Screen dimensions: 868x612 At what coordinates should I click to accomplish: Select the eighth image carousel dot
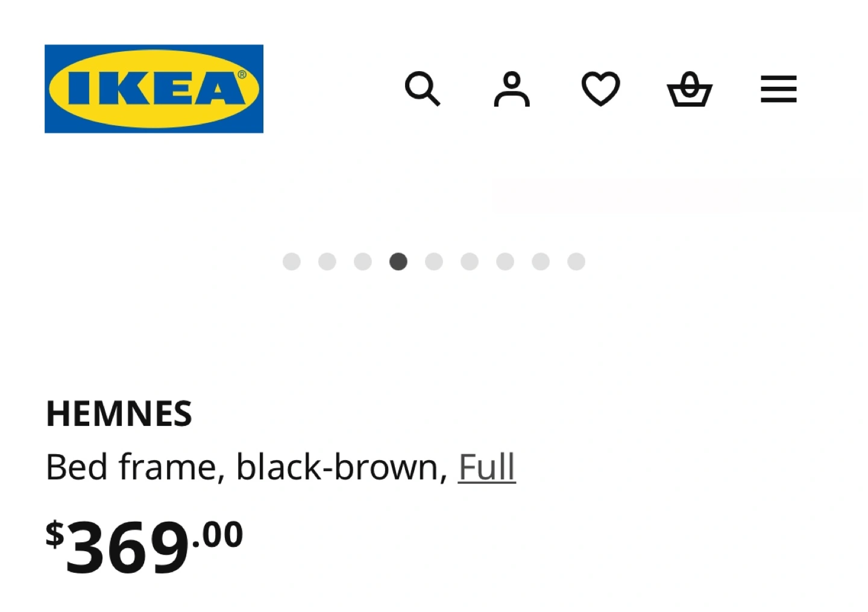[541, 261]
